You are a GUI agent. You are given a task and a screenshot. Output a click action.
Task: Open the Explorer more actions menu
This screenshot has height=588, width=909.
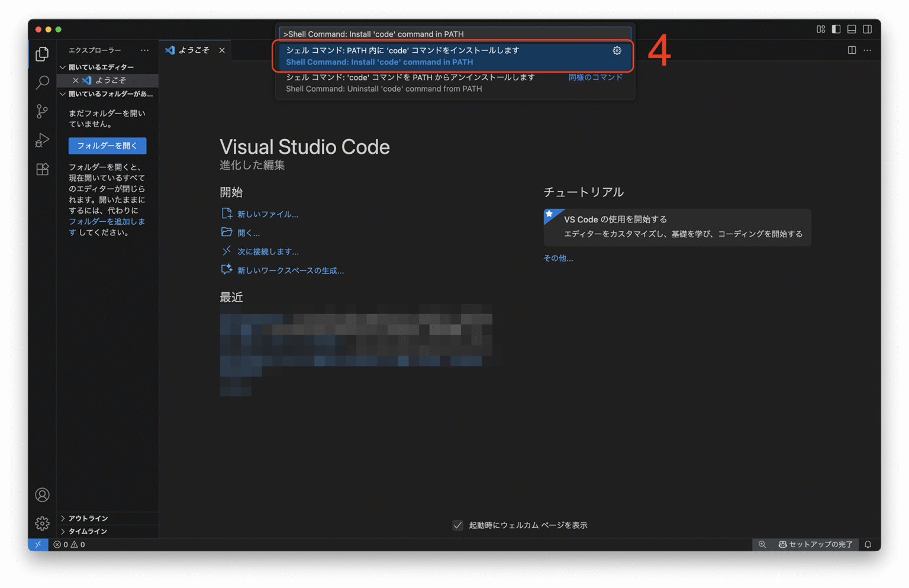pos(145,50)
